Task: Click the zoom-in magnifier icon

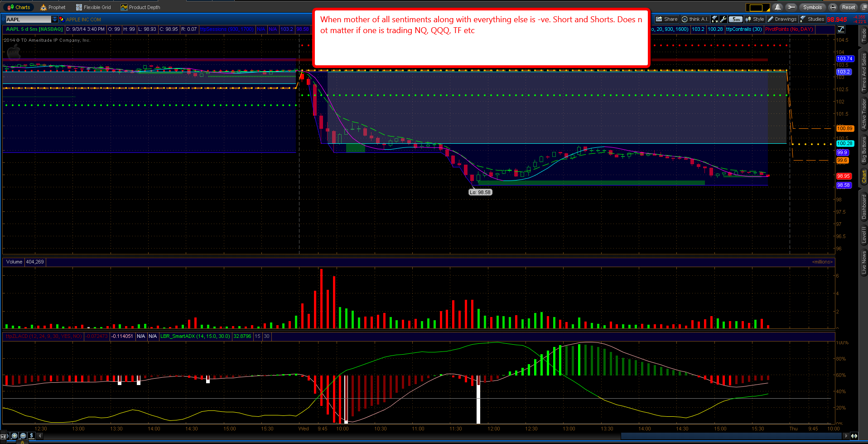Action: click(14, 436)
